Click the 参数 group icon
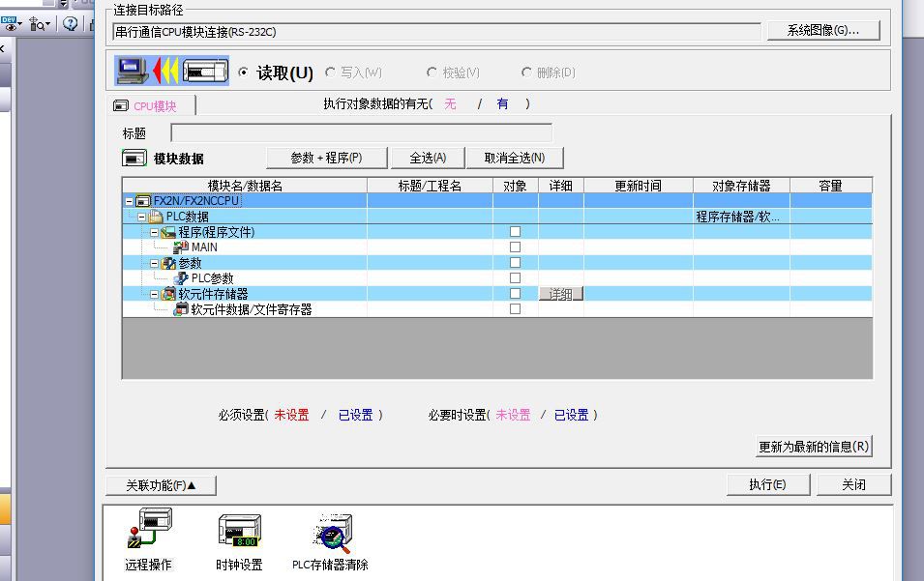Image resolution: width=924 pixels, height=581 pixels. [x=168, y=263]
